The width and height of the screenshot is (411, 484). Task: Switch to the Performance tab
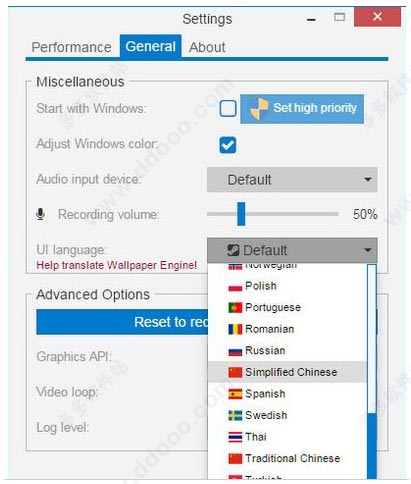coord(71,47)
